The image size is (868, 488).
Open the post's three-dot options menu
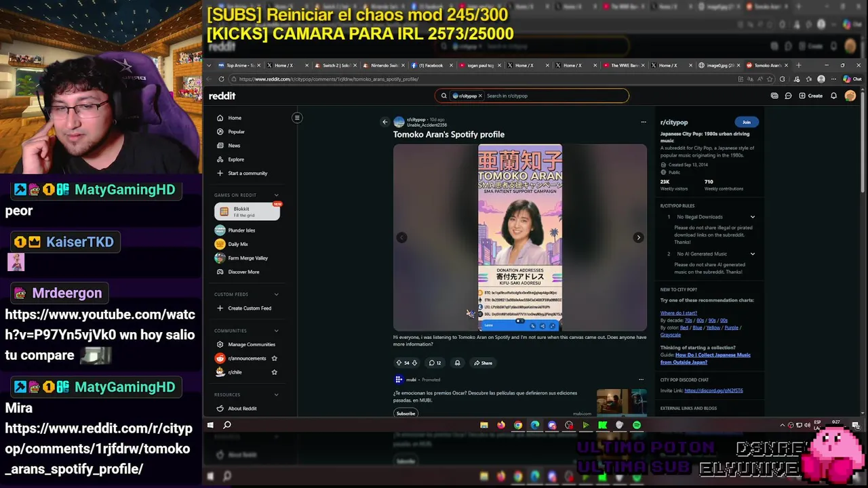tap(644, 122)
